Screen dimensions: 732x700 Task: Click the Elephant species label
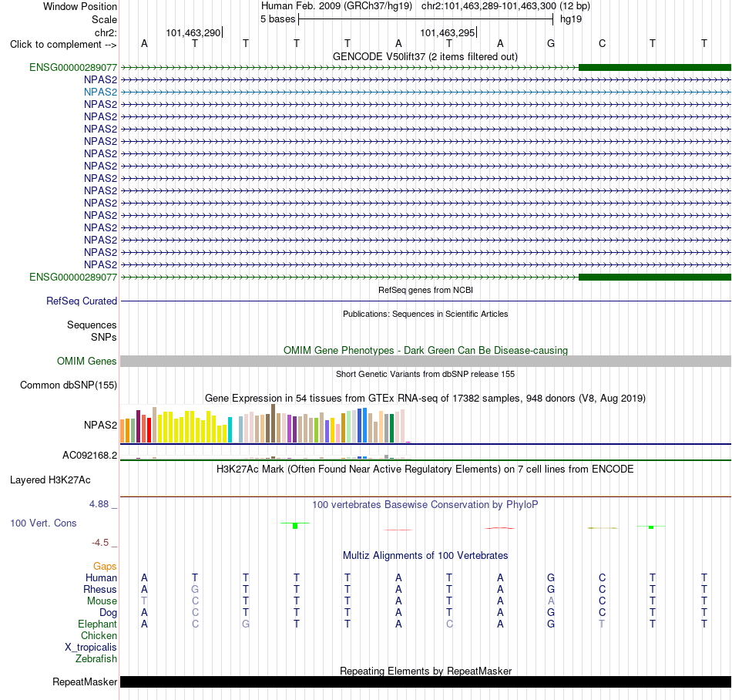[x=97, y=624]
